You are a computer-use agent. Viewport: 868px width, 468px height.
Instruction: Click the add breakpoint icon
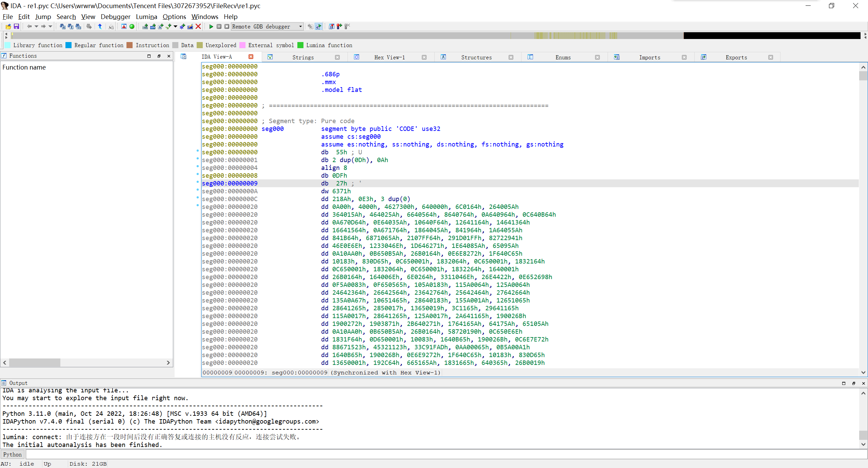coord(339,26)
